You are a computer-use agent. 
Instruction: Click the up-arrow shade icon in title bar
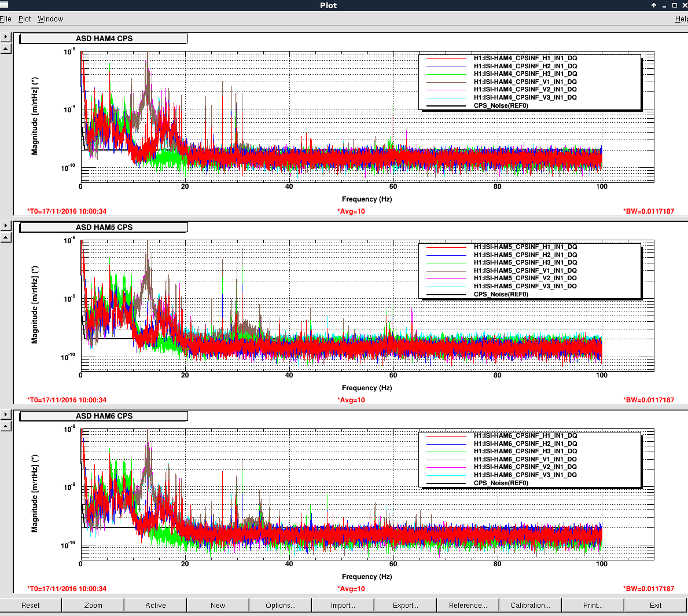pos(654,5)
